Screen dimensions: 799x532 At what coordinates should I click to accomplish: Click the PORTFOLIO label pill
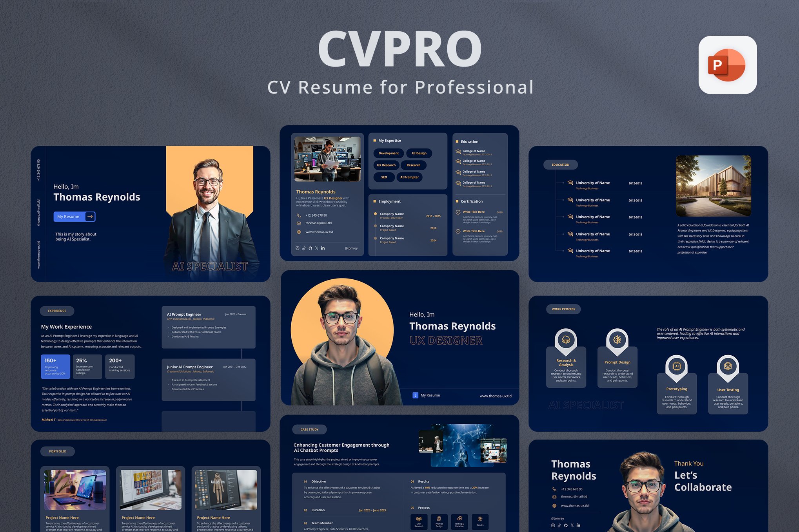(58, 451)
